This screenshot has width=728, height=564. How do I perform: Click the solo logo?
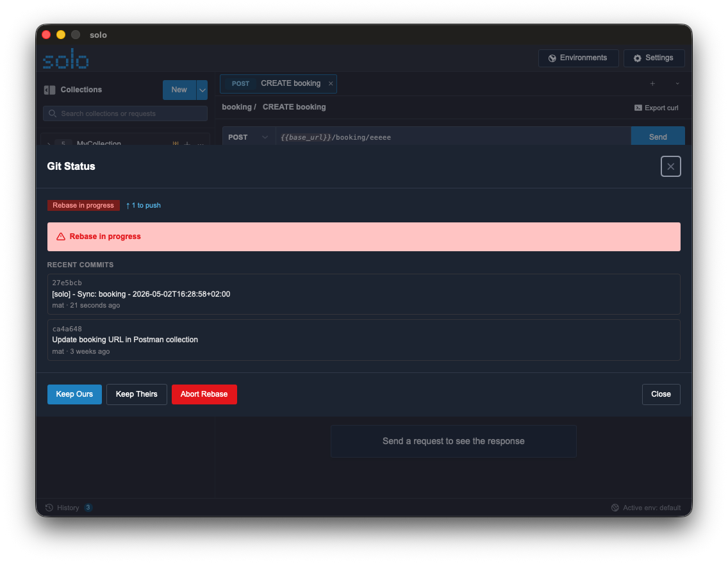(x=65, y=59)
